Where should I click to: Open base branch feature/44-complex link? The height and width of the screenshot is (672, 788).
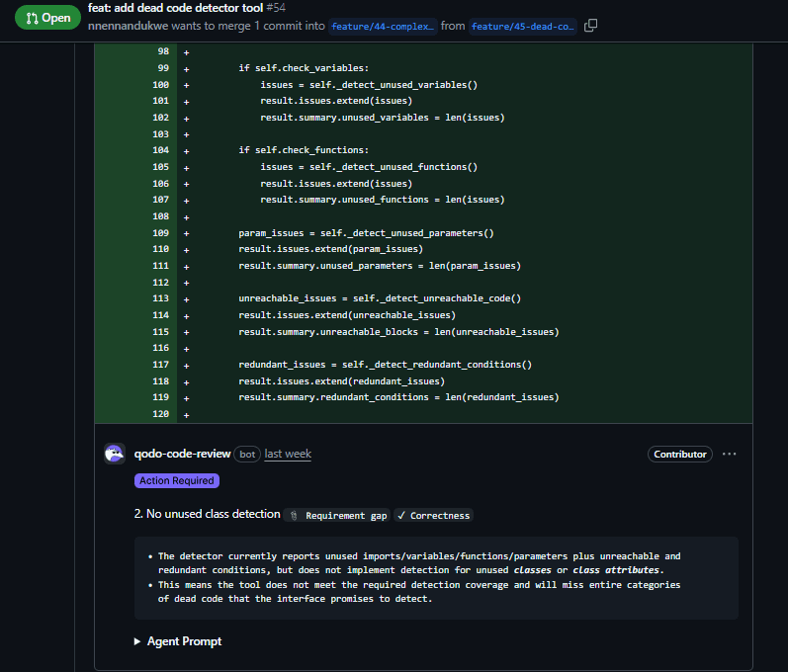point(383,26)
